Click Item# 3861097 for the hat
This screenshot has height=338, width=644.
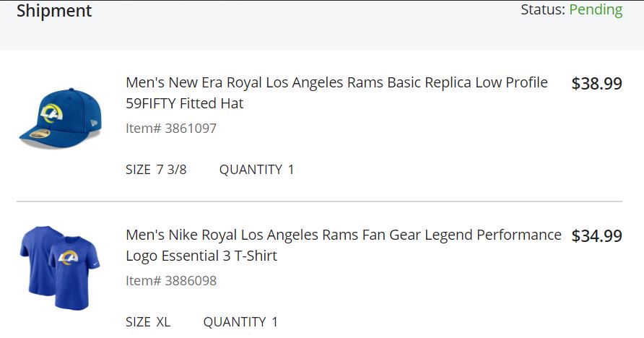(171, 128)
